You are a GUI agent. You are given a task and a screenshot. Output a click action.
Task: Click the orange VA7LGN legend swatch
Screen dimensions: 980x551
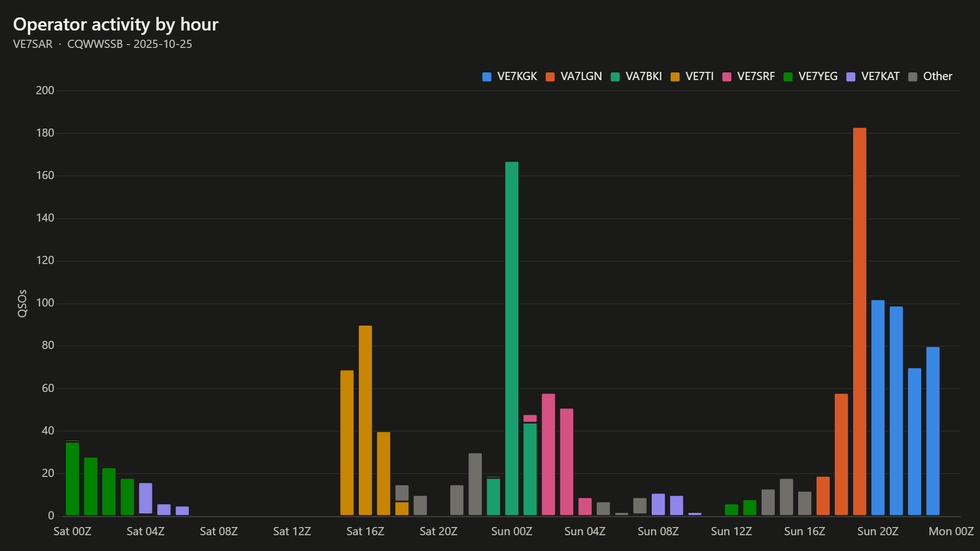(550, 77)
